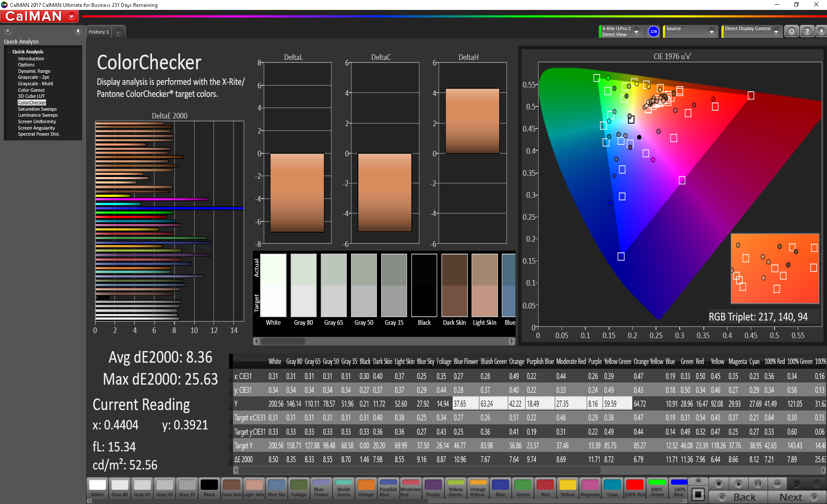
Task: Collapse the right-hand panel arrow
Action: (821, 31)
